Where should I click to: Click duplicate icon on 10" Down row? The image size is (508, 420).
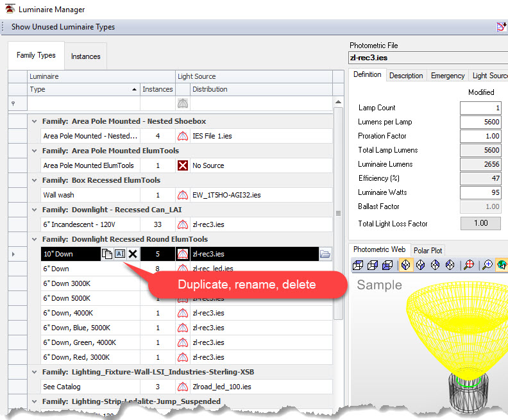tap(107, 254)
